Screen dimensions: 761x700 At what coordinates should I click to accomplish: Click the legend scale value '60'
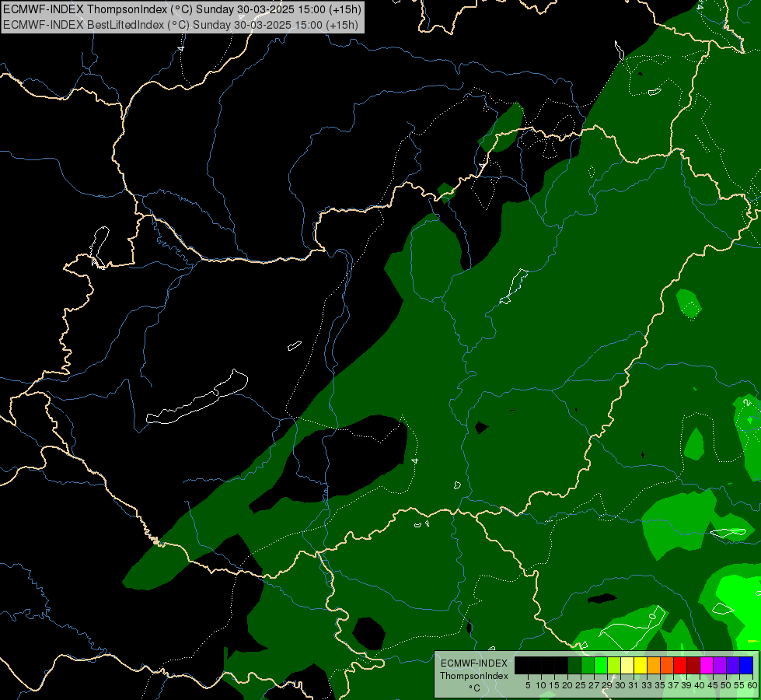click(752, 685)
